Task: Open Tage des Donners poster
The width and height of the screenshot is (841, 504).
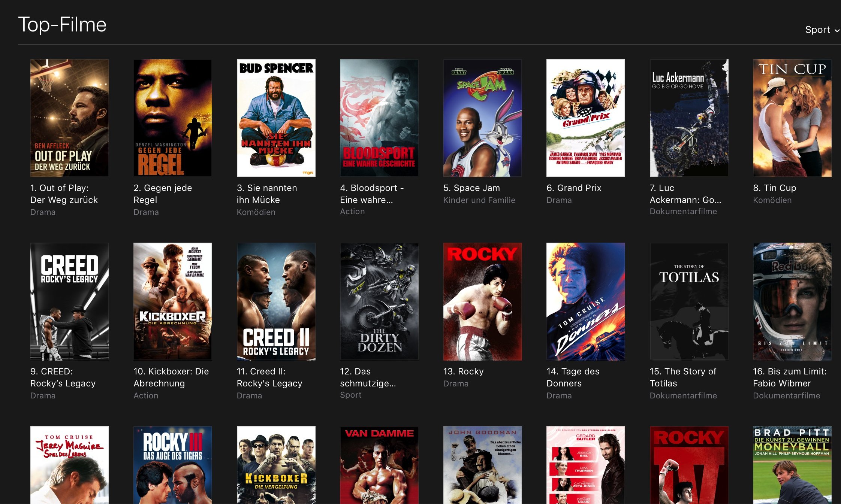Action: pyautogui.click(x=586, y=301)
